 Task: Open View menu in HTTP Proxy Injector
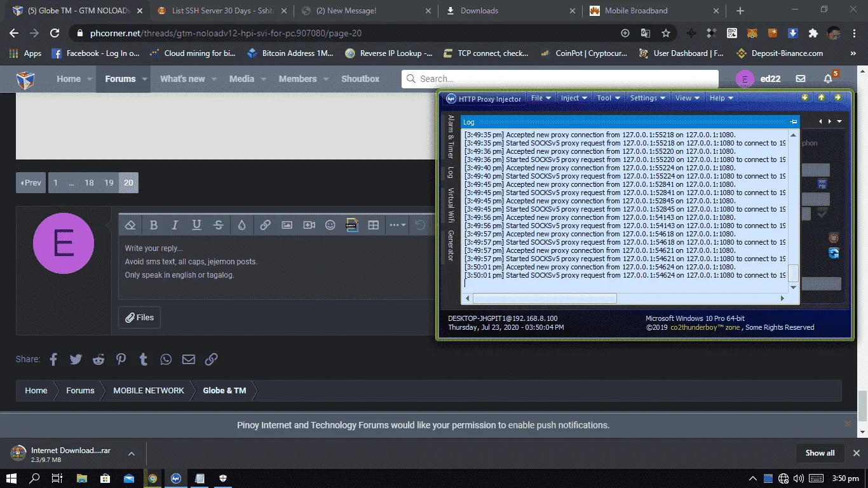(688, 98)
